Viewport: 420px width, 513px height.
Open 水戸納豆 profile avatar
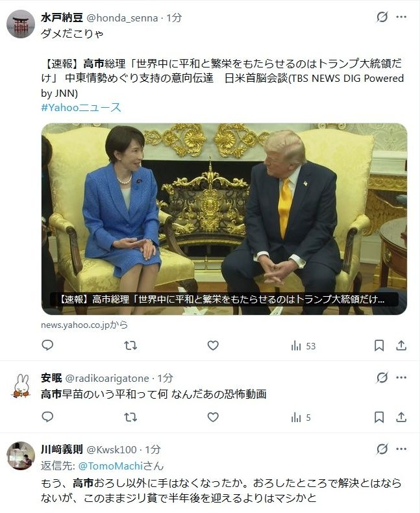pos(21,24)
